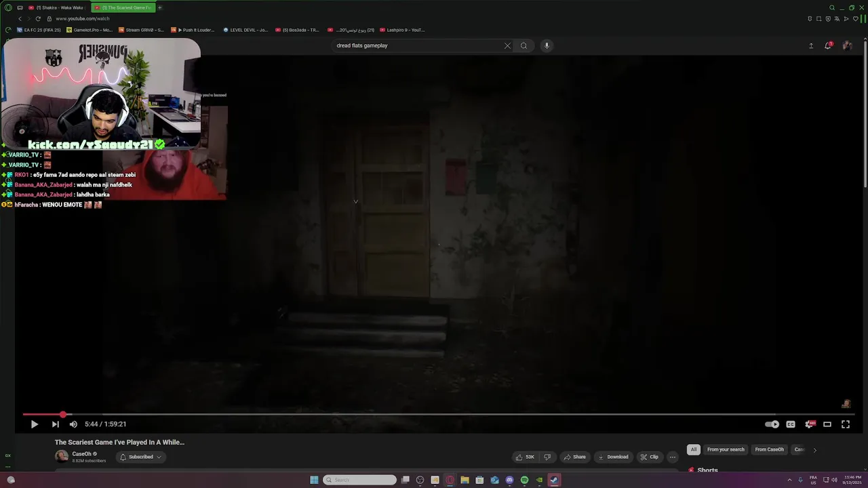Clip the video
This screenshot has width=868, height=488.
pyautogui.click(x=650, y=457)
